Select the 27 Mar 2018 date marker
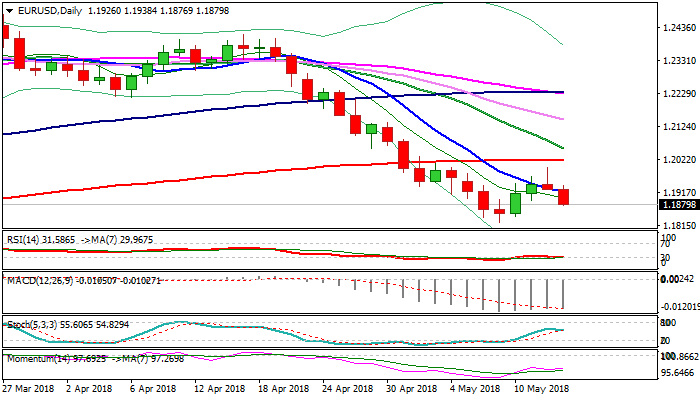 pos(28,388)
